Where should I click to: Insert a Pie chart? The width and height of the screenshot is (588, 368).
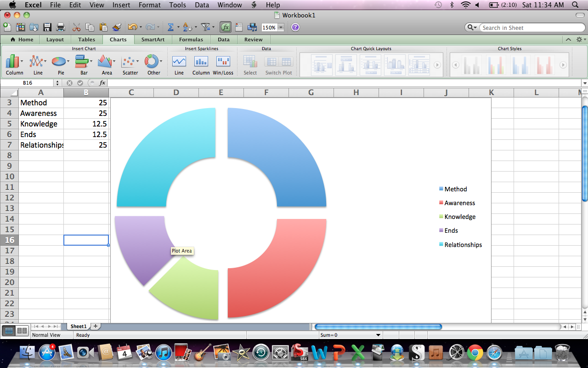(x=61, y=65)
